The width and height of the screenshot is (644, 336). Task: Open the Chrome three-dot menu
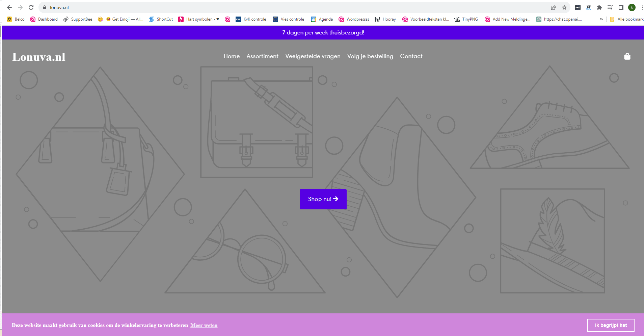(x=642, y=7)
